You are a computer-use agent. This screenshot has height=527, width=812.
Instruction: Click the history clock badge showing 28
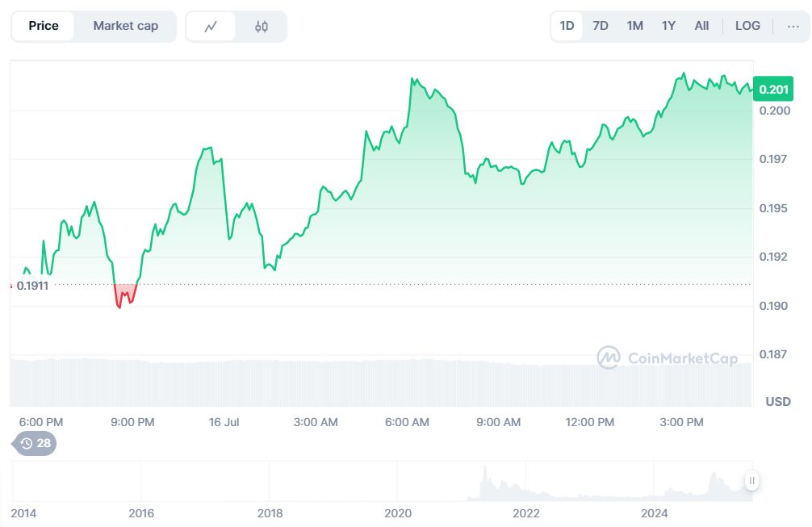[36, 443]
